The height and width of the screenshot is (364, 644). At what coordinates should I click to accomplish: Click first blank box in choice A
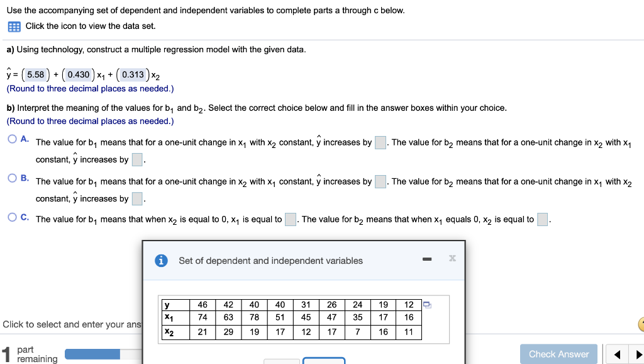click(x=380, y=143)
